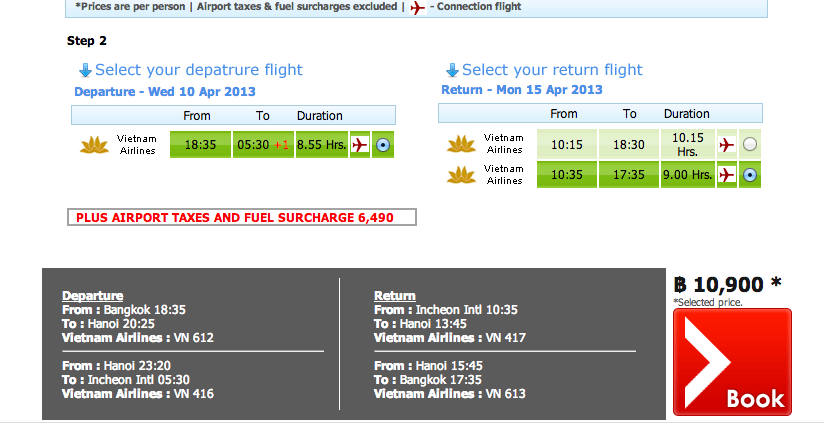
Task: Click the 10:15 return departure time cell
Action: tap(567, 144)
